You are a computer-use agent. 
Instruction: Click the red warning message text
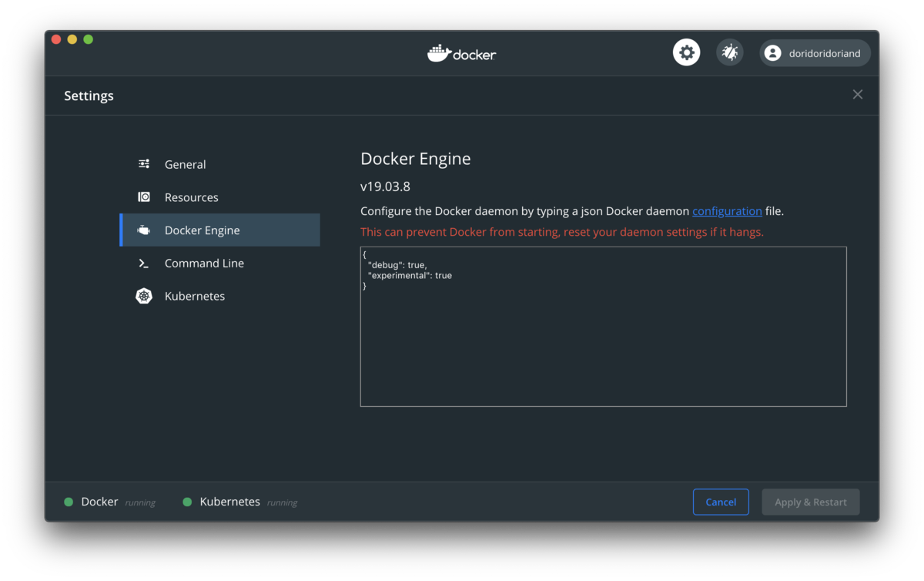[562, 232]
